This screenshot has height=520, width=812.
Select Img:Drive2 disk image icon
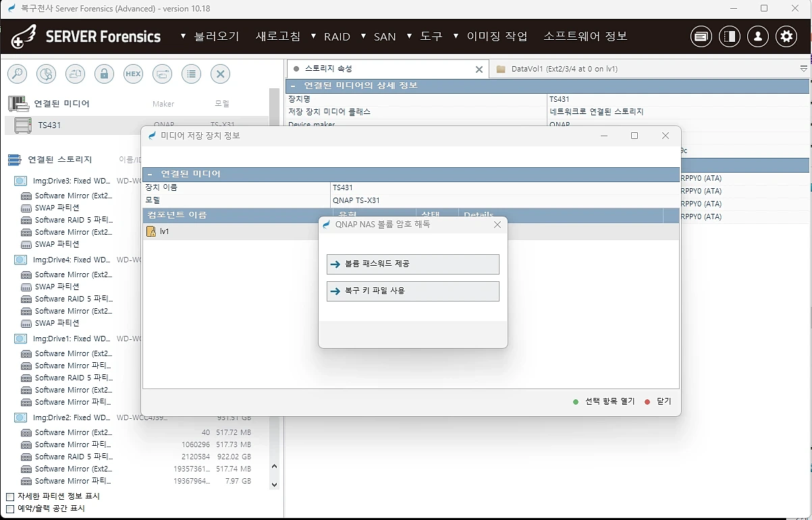pos(21,417)
